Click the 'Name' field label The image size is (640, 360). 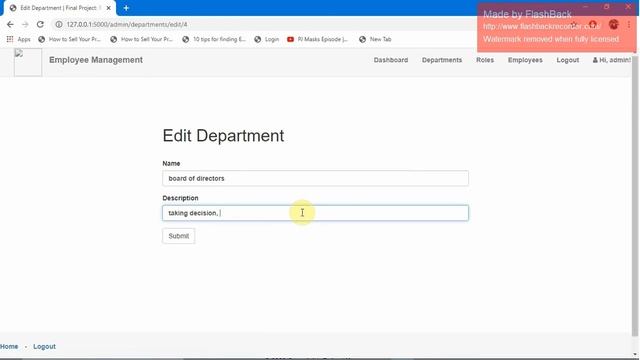(171, 163)
